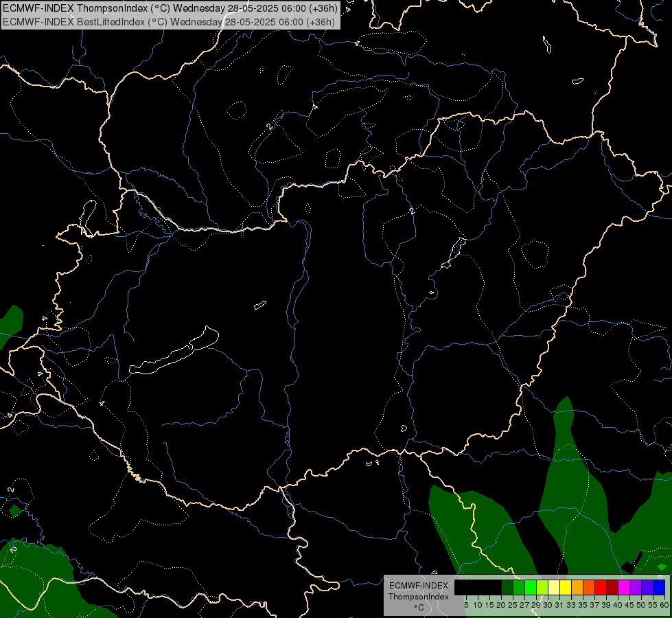Select the blue 55–60 legend swatch

659,587
